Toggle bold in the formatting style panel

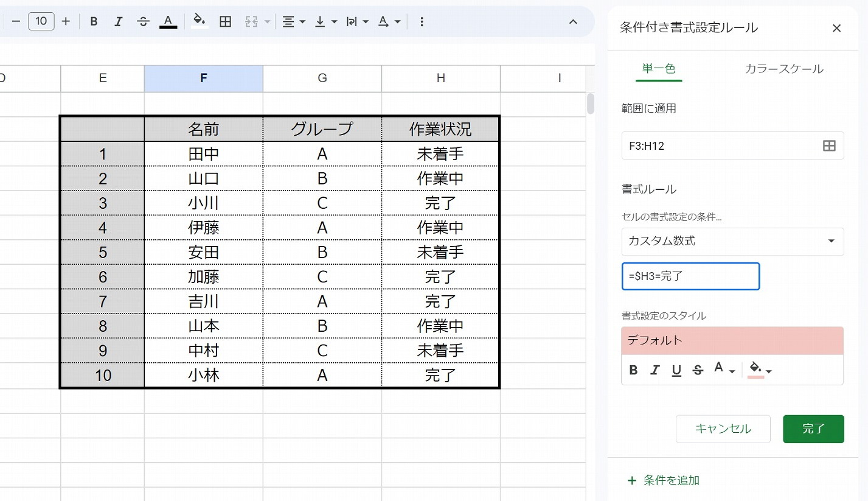pyautogui.click(x=633, y=370)
